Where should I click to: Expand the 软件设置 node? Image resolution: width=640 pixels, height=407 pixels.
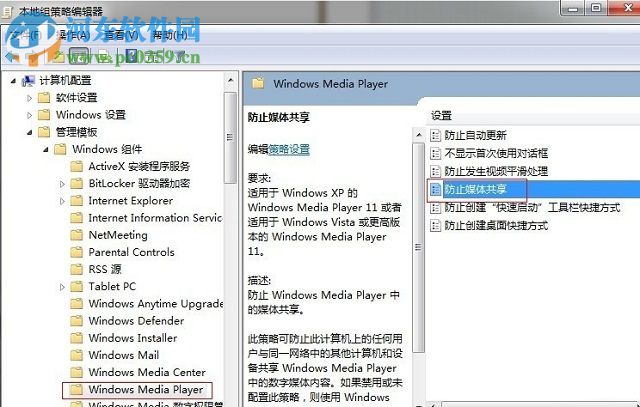click(x=29, y=98)
